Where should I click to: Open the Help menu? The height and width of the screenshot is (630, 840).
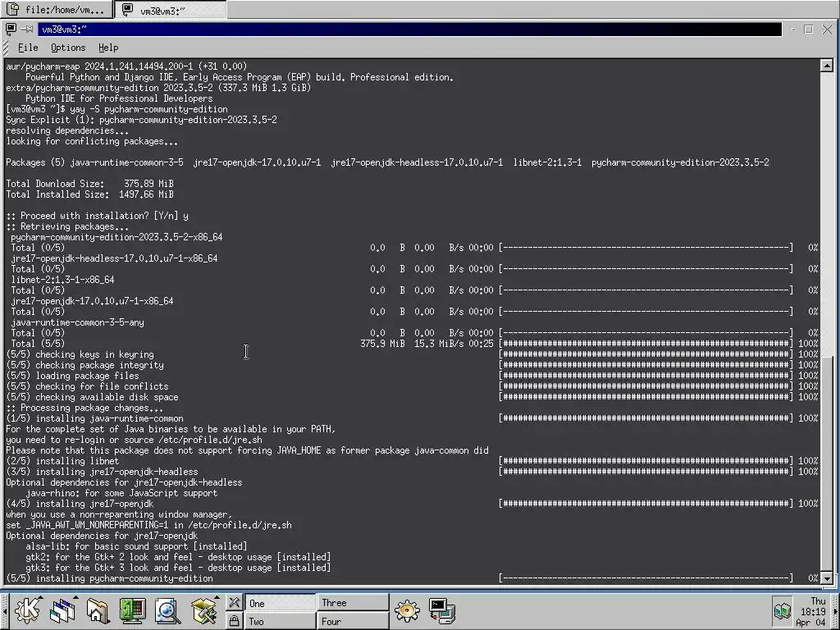108,48
